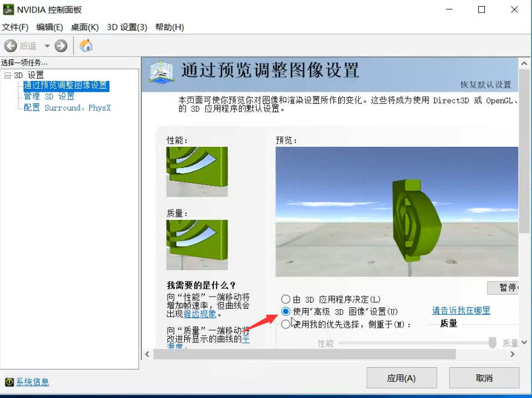
Task: Click the 我需要的是什么？ heading
Action: coord(201,285)
